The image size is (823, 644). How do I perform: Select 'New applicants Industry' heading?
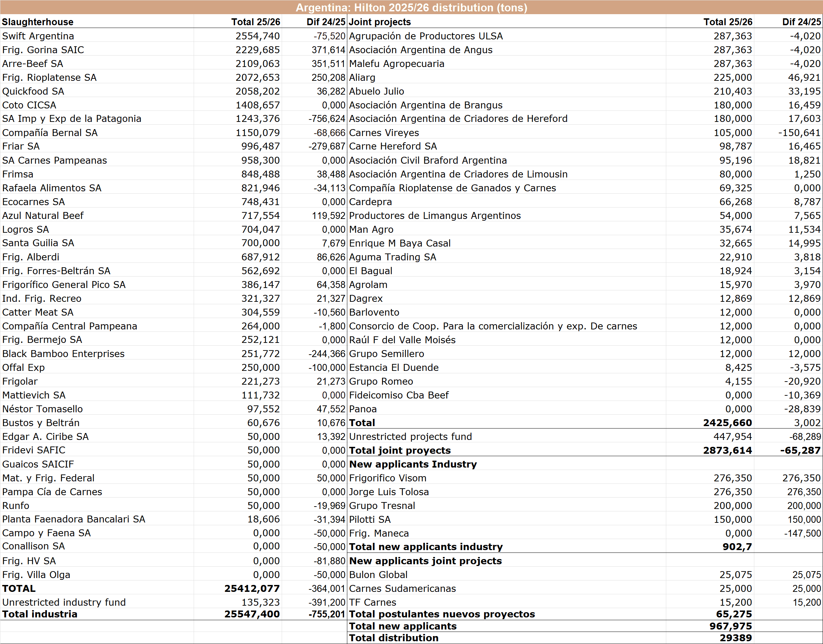[413, 464]
